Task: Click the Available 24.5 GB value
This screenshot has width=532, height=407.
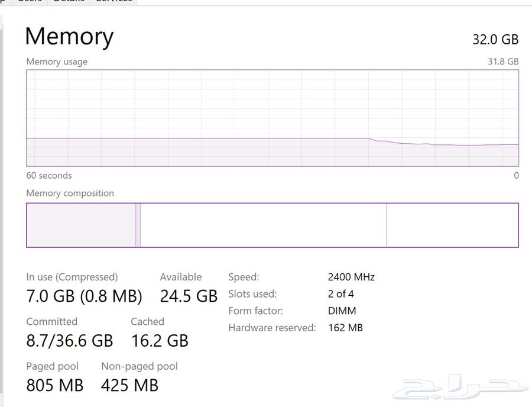Action: click(x=189, y=296)
